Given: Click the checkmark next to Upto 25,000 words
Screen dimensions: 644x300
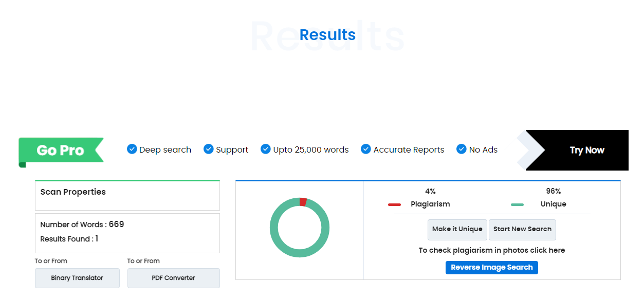Looking at the screenshot, I should [266, 149].
